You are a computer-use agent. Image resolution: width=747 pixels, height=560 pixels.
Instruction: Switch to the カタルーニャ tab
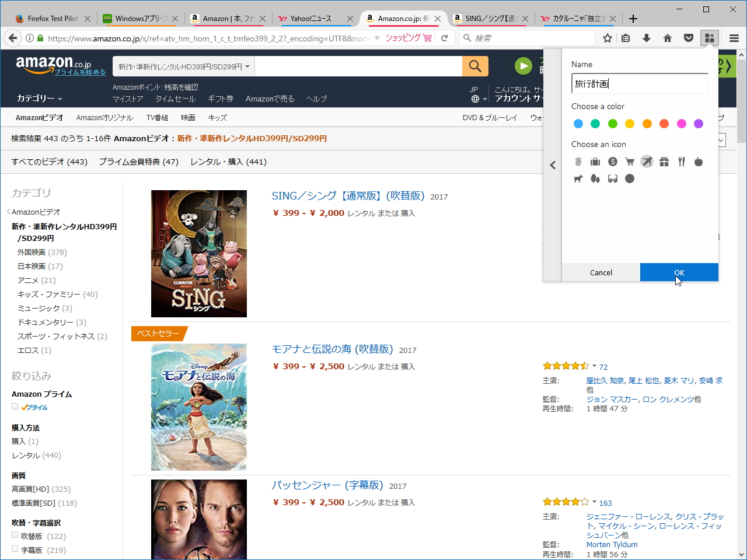[578, 19]
